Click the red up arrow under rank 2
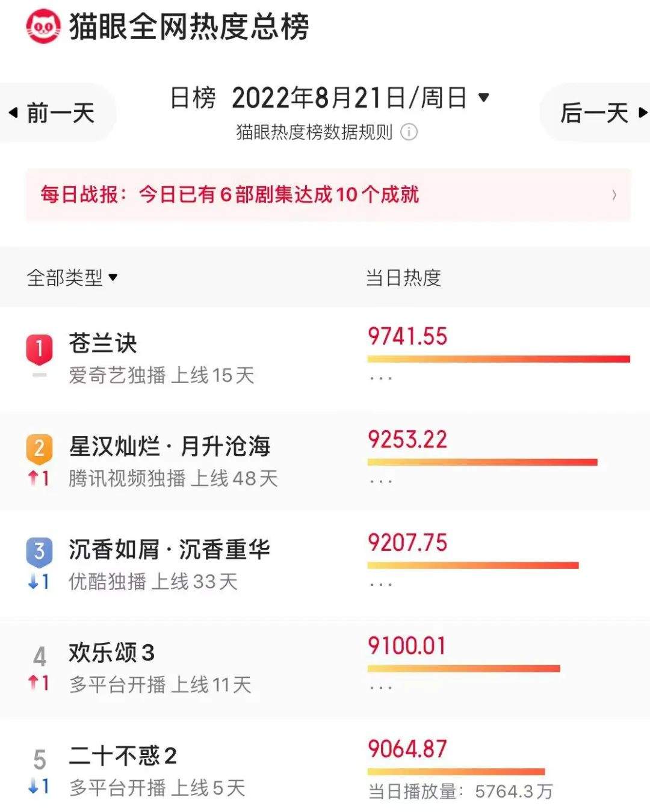 pos(33,478)
